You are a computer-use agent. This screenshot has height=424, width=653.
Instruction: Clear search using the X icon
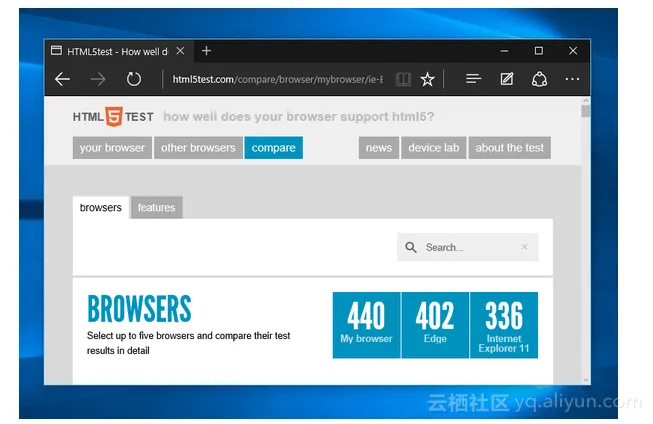click(525, 247)
